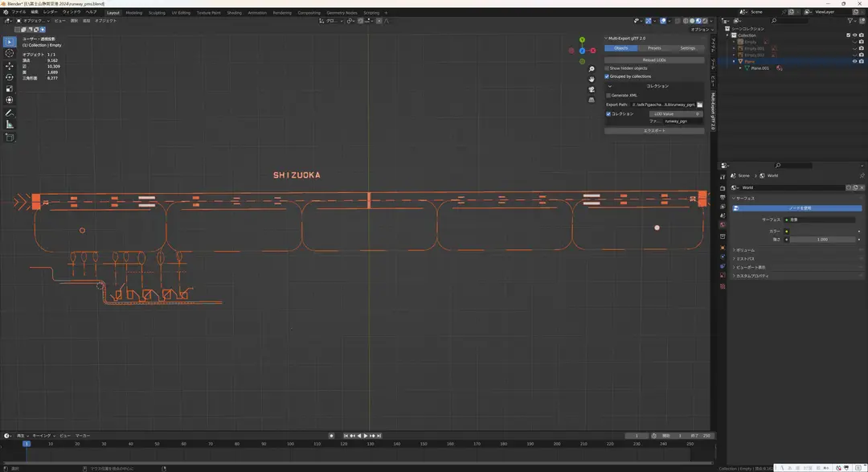The height and width of the screenshot is (472, 868).
Task: Select the Annotate tool
Action: coord(10,113)
